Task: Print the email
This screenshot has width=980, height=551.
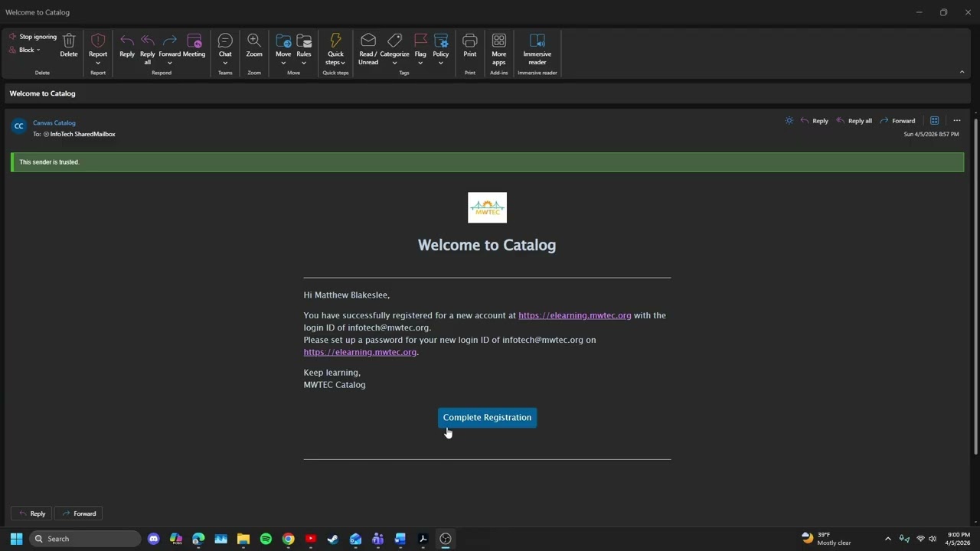Action: click(x=470, y=45)
